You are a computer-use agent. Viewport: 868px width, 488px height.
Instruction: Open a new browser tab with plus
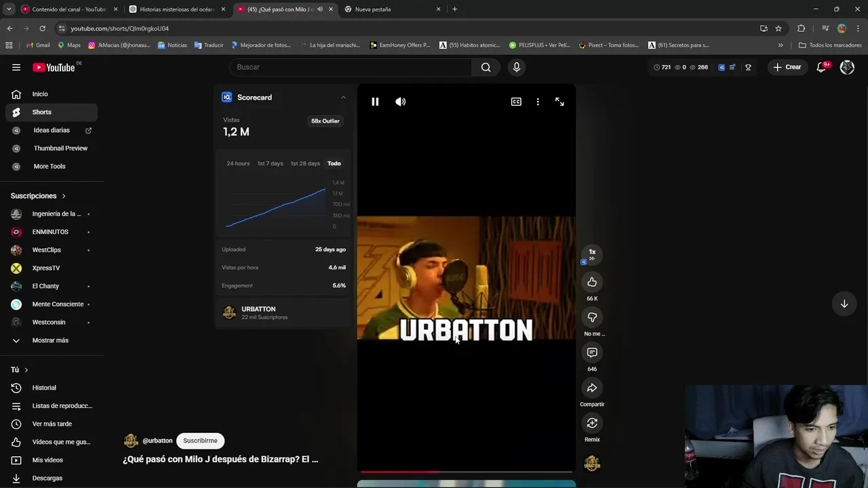point(454,9)
